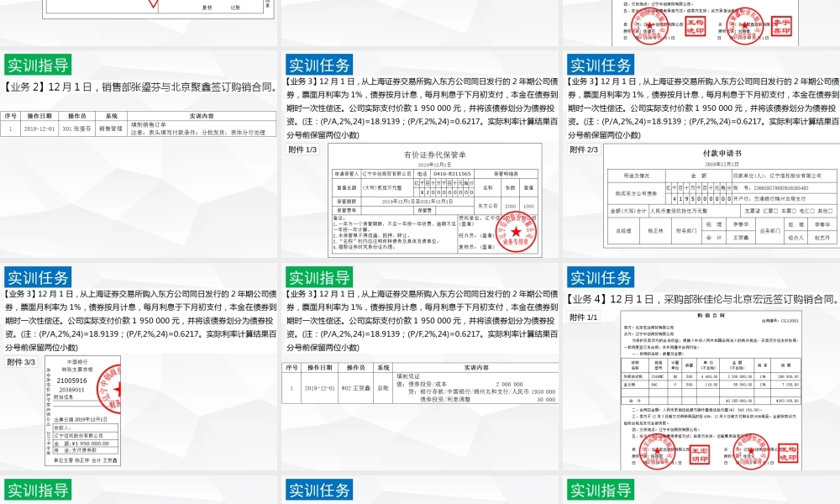
Task: Click the red seal on the 中国银行 check stub
Action: coord(114,389)
